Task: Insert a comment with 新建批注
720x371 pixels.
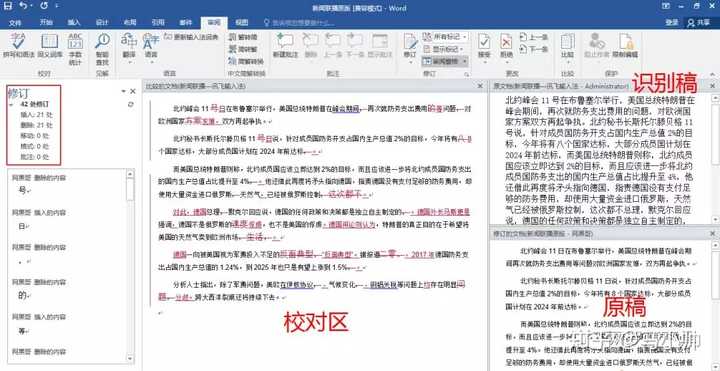Action: click(286, 45)
